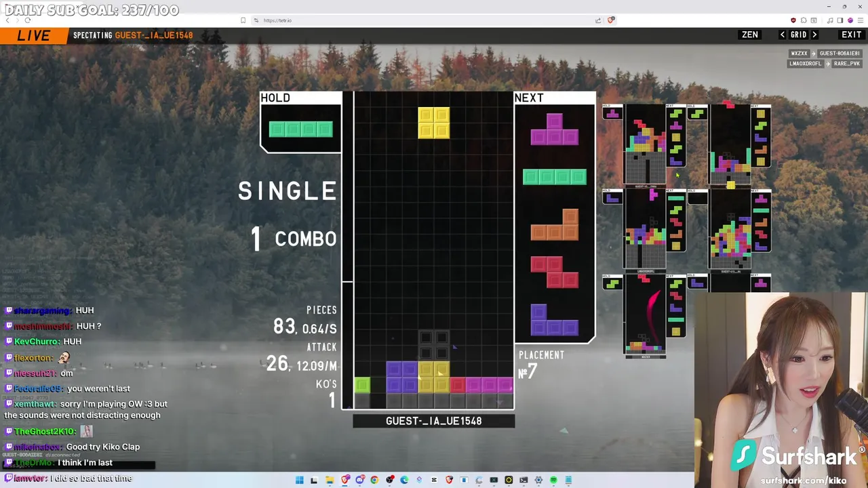Open OBS Studio from the taskbar
The width and height of the screenshot is (868, 488).
[x=389, y=481]
